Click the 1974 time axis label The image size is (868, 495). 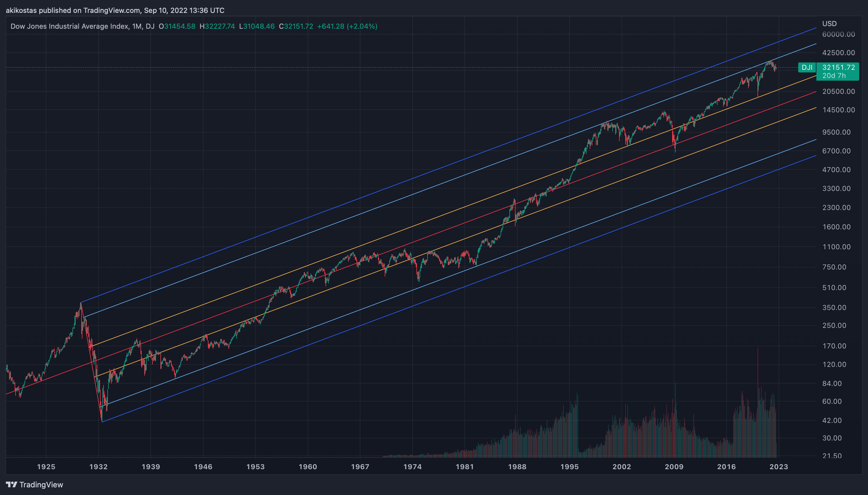tap(413, 467)
